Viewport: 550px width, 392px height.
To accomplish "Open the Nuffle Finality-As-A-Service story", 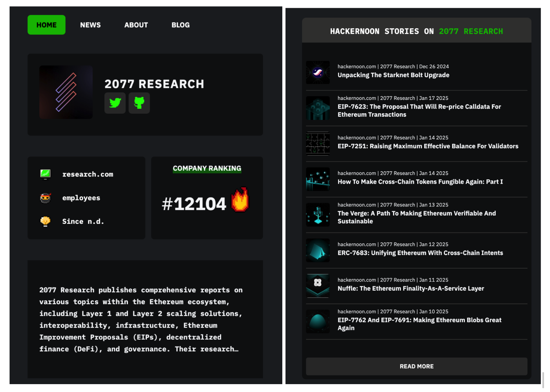I will pyautogui.click(x=411, y=288).
